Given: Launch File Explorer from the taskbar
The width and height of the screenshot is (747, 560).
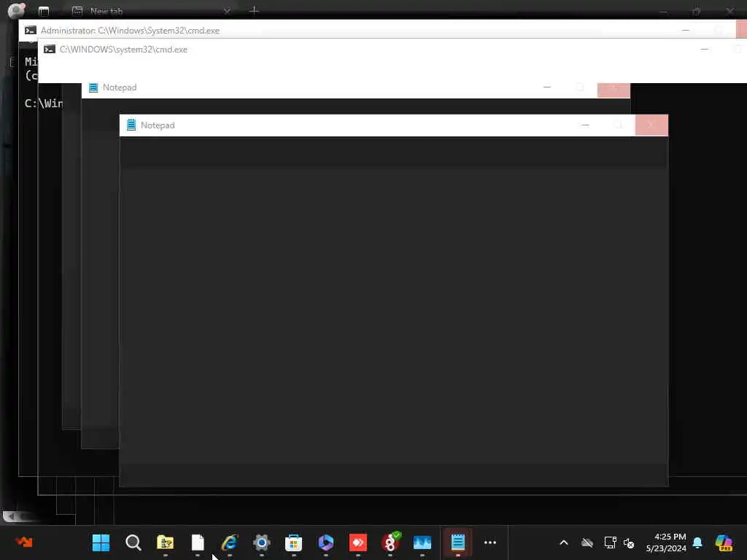Looking at the screenshot, I should coord(166,542).
